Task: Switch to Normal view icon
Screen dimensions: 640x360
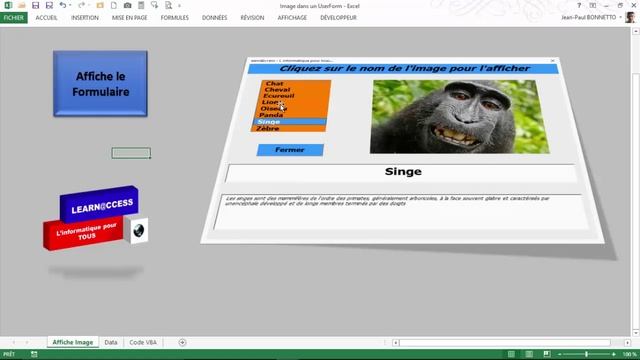Action: pos(511,354)
